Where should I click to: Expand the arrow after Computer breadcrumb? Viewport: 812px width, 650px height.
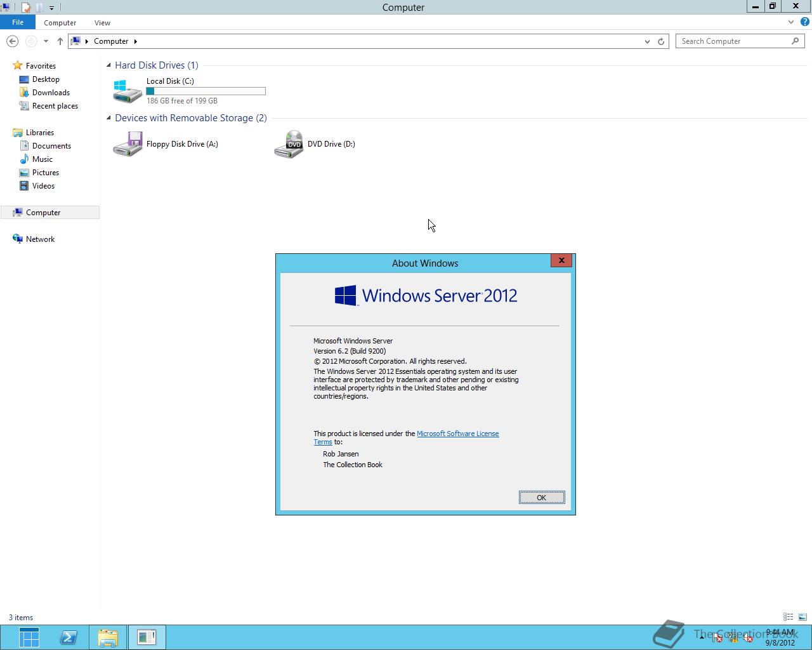click(x=135, y=41)
